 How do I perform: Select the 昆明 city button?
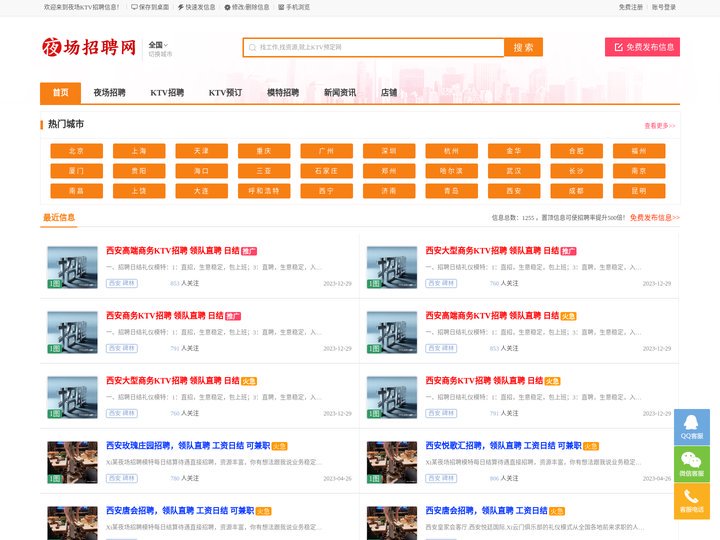click(639, 191)
